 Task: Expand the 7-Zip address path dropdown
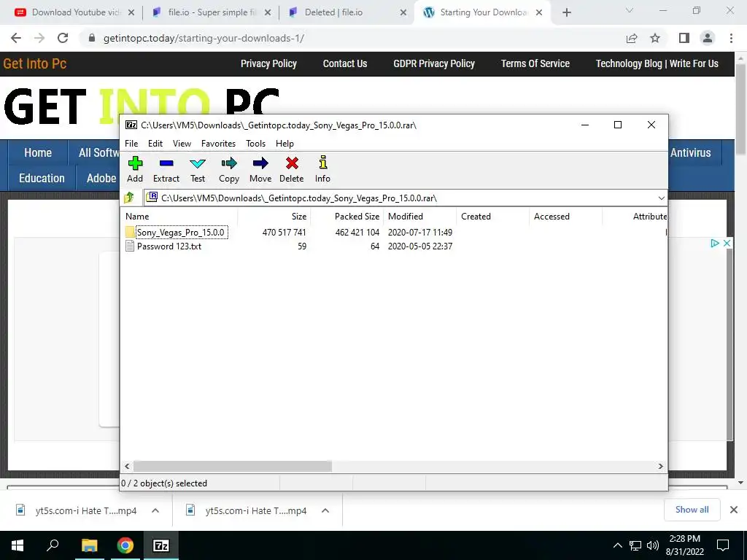[x=661, y=198]
